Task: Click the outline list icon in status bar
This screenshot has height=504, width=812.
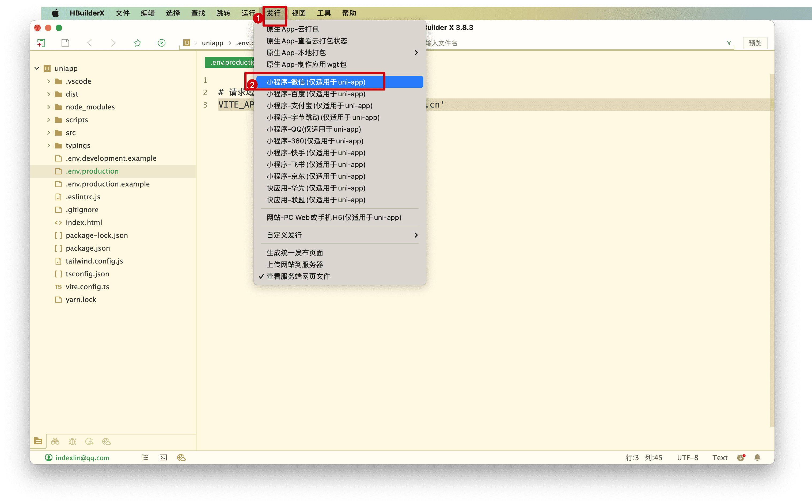Action: tap(145, 457)
